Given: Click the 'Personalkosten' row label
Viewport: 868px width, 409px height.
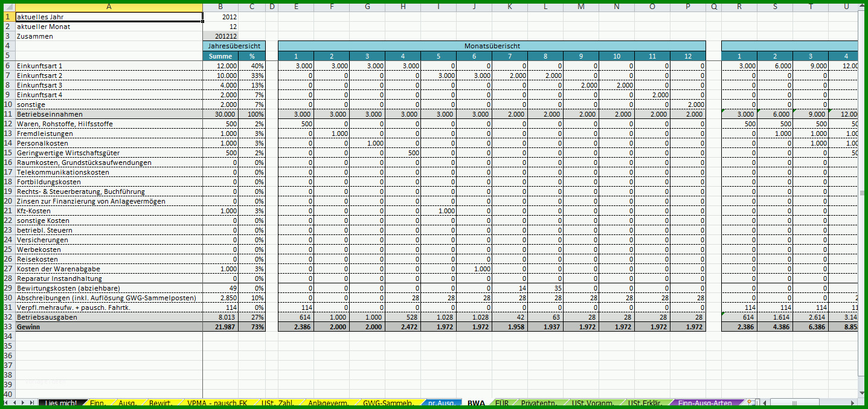Looking at the screenshot, I should (x=42, y=143).
